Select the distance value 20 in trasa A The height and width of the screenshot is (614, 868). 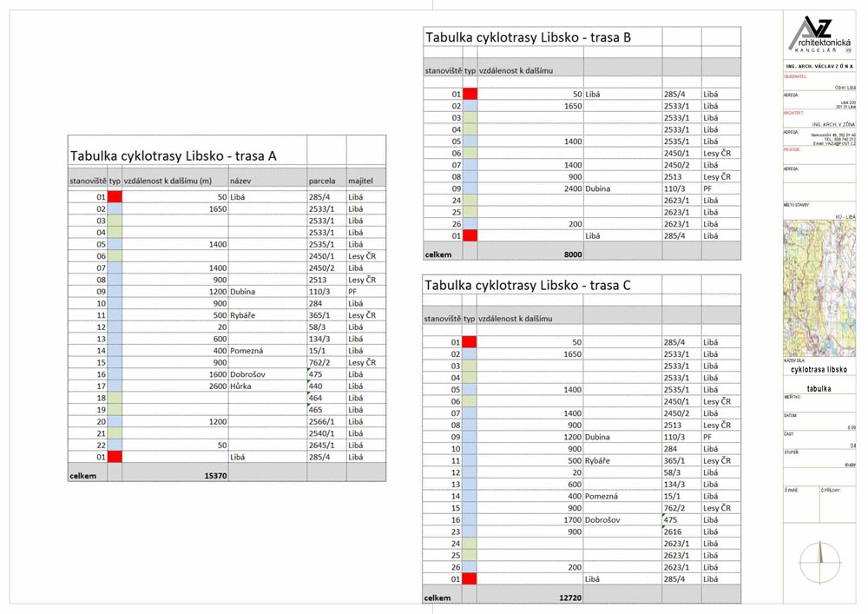click(222, 327)
